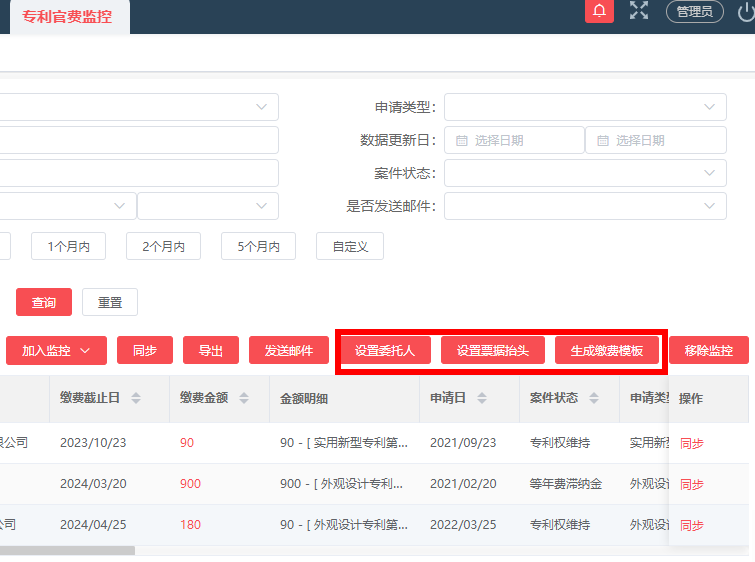
Task: Open the 数据更新日 start date picker
Action: coord(514,140)
